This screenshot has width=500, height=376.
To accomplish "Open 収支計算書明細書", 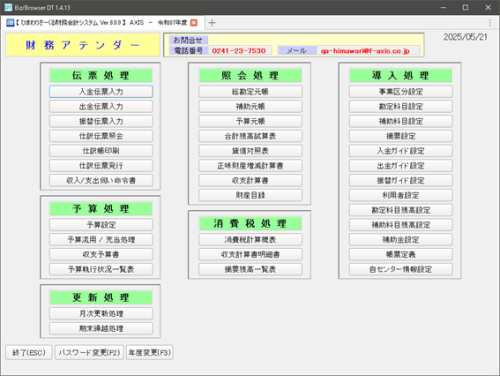I will coord(250,254).
